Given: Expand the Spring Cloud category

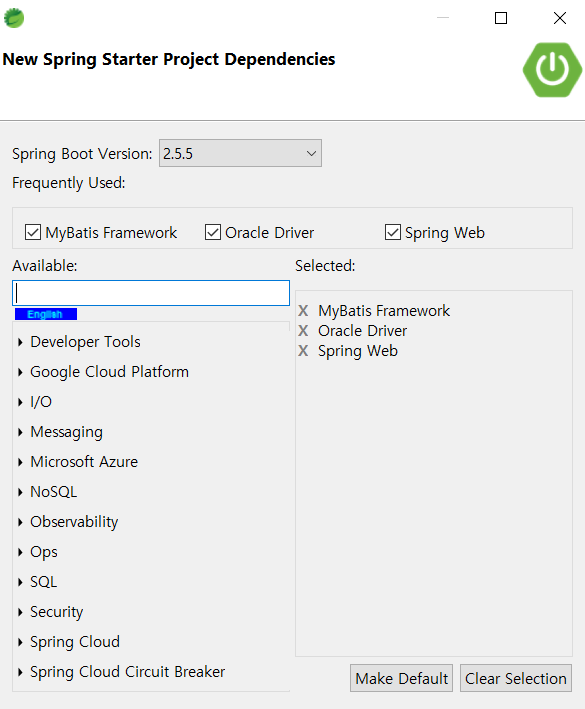Looking at the screenshot, I should [x=20, y=642].
